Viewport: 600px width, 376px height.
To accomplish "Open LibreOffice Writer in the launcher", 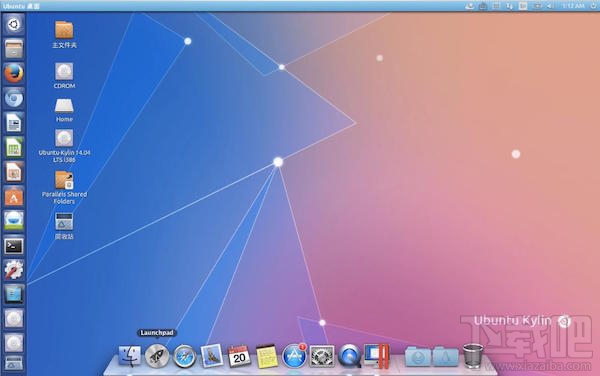I will point(14,122).
